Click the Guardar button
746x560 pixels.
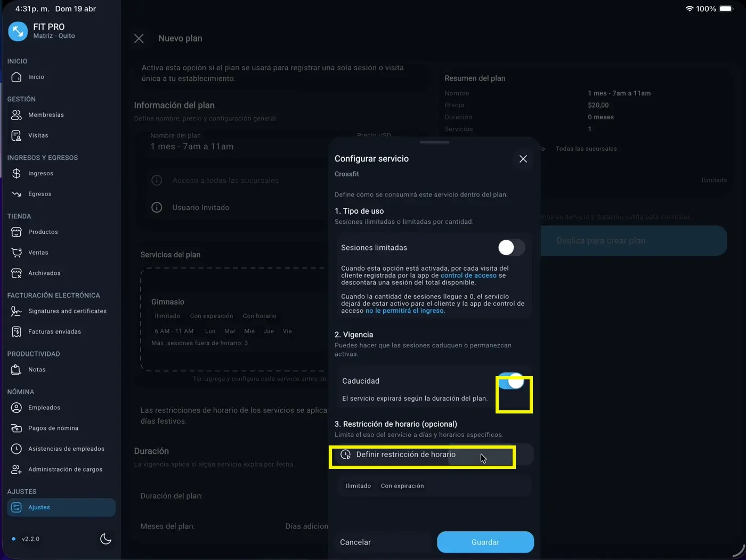[485, 542]
